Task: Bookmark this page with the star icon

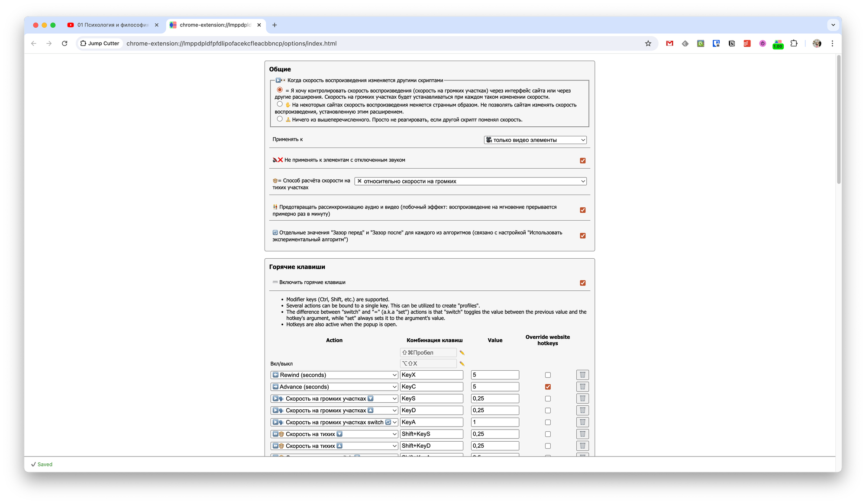Action: tap(648, 43)
